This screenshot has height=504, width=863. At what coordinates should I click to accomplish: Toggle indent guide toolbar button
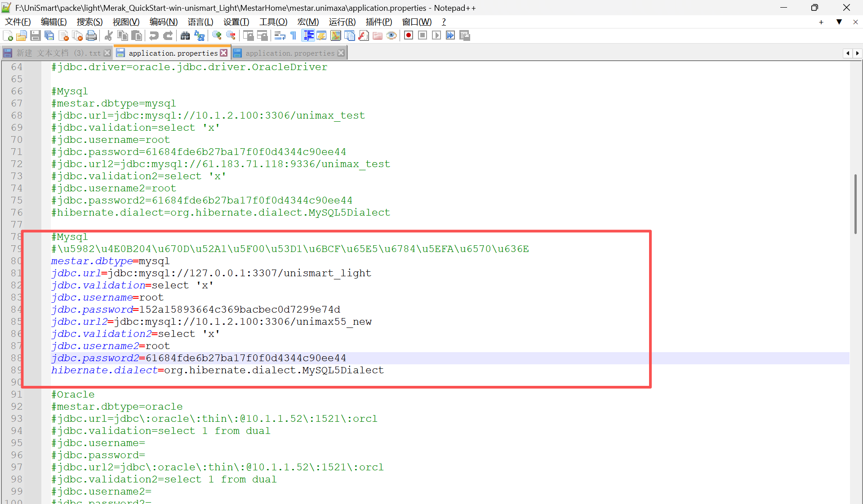tap(308, 36)
